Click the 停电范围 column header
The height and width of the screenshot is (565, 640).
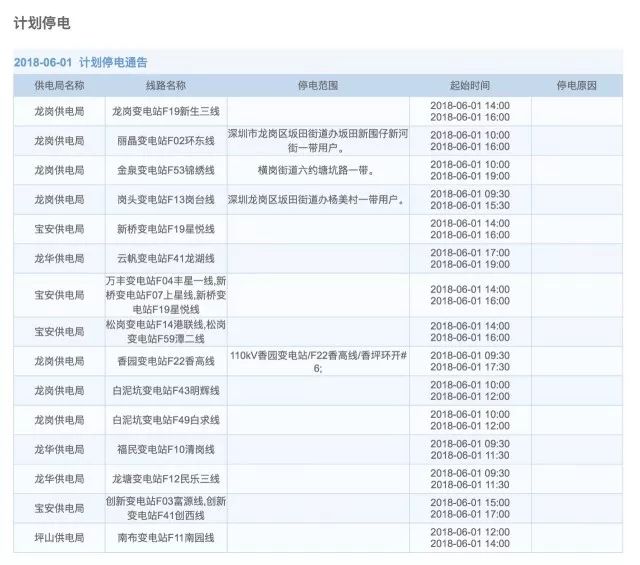pos(318,85)
